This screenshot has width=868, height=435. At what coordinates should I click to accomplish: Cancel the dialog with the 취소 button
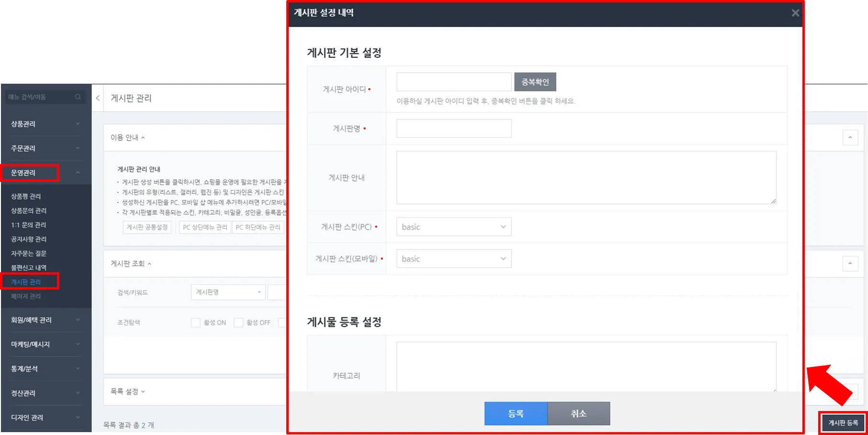(579, 413)
